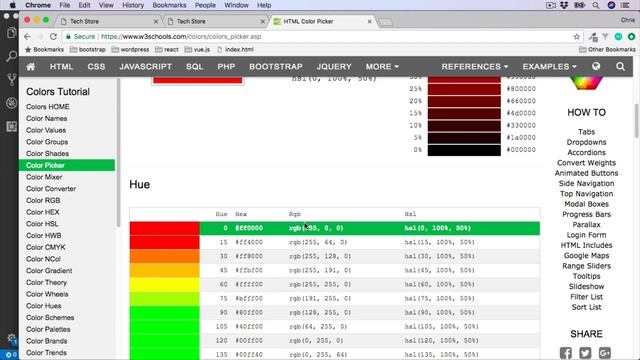
Task: Click the W3Schools home icon
Action: pyautogui.click(x=31, y=67)
